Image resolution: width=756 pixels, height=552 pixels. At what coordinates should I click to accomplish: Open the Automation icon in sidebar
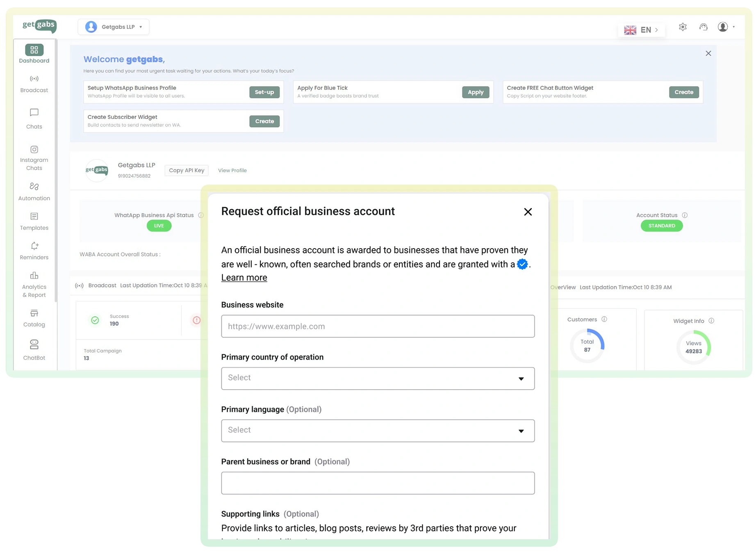tap(34, 187)
